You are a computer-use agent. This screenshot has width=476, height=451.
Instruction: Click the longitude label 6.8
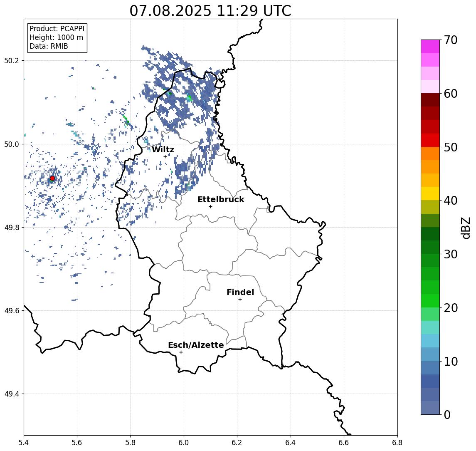(x=397, y=443)
